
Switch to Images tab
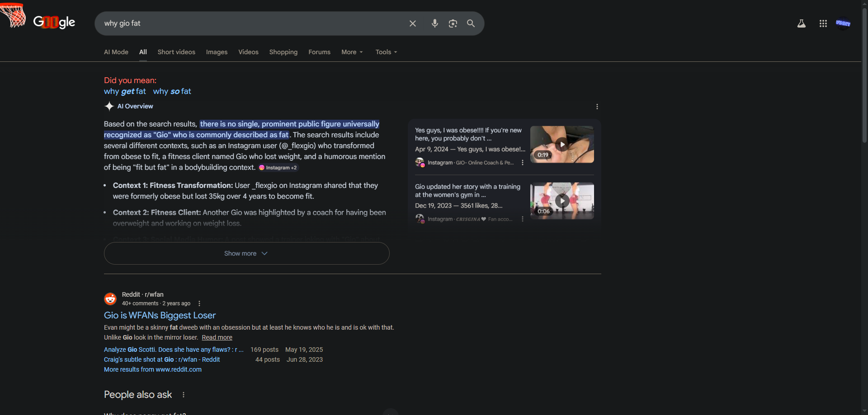point(217,52)
